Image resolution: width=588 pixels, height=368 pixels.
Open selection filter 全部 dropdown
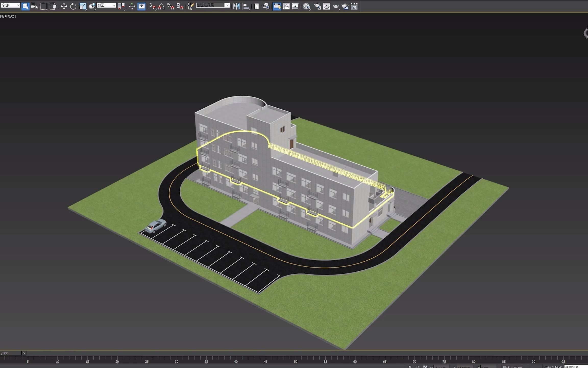[18, 5]
